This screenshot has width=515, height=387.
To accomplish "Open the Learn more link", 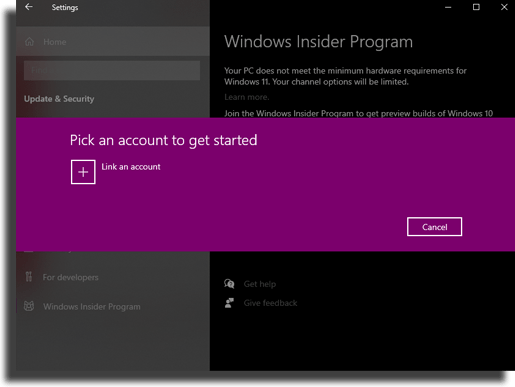I will tap(247, 97).
